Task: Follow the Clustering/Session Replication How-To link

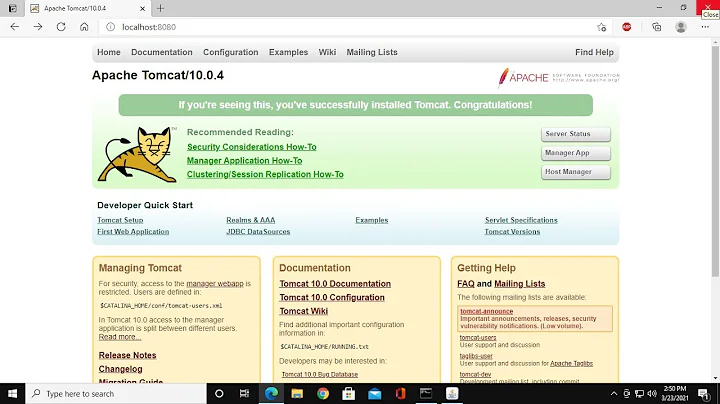Action: tap(265, 174)
